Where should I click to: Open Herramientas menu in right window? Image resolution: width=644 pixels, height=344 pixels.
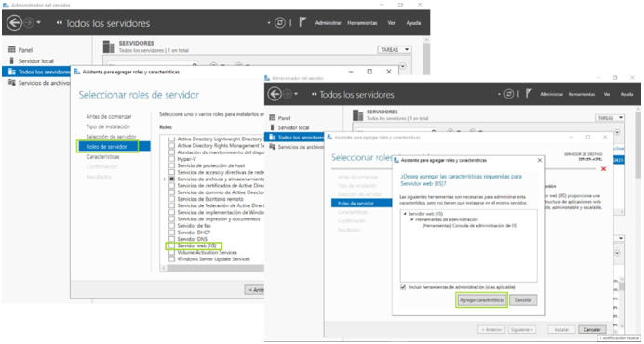(581, 94)
